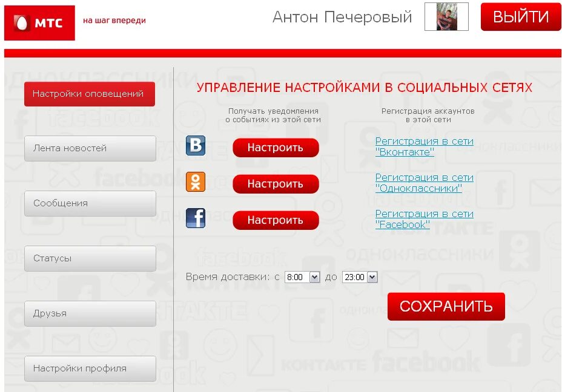Click Настроить next to Odnoklassniki
This screenshot has height=392, width=562.
coord(276,183)
